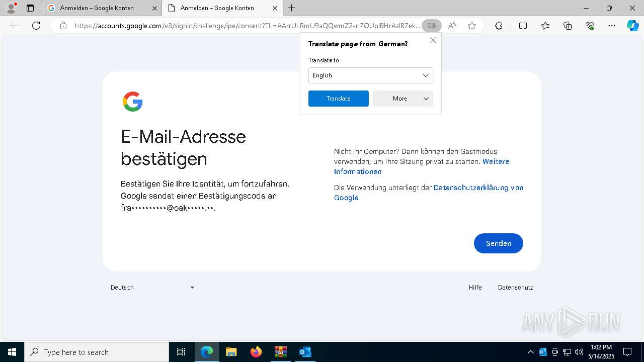This screenshot has width=644, height=362.
Task: Open the Extensions menu
Action: [499, 26]
